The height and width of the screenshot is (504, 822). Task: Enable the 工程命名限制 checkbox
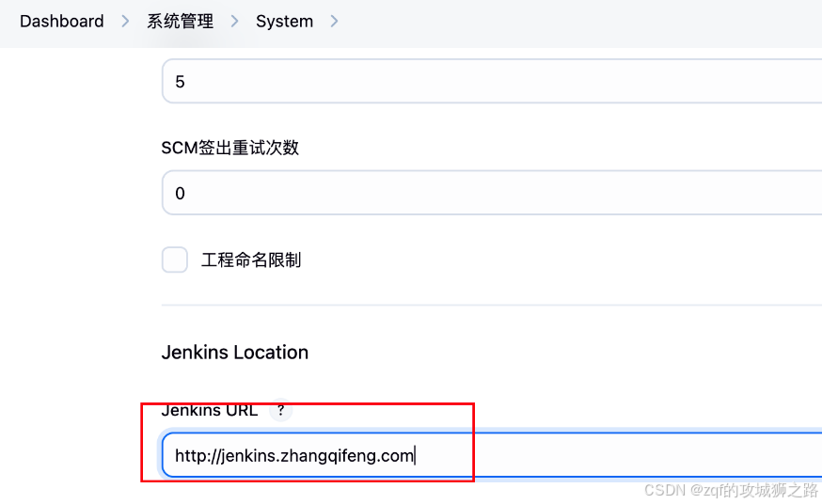(175, 260)
